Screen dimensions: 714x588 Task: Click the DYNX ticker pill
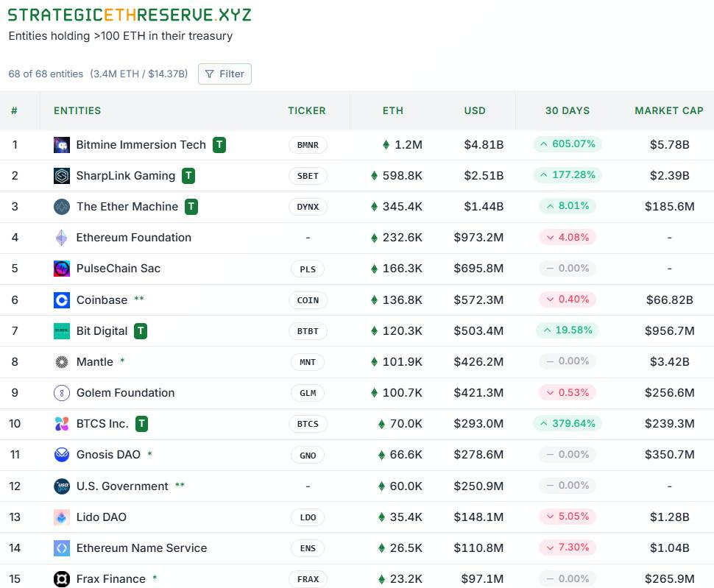click(308, 207)
